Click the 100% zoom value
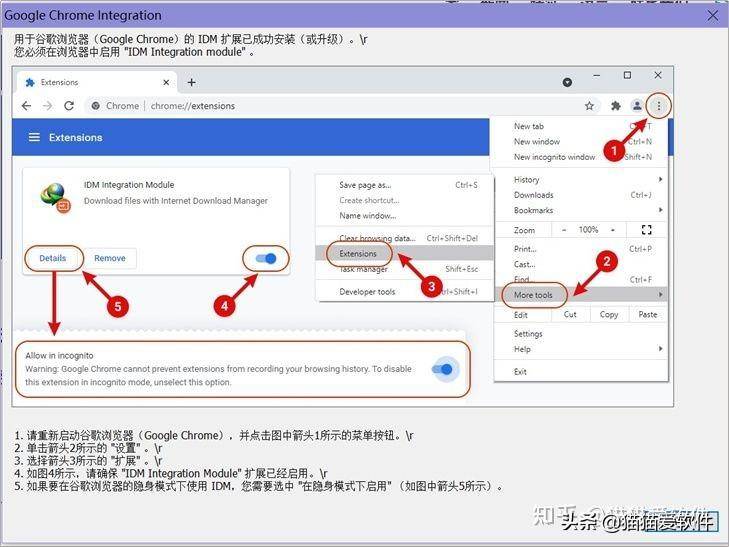This screenshot has width=729, height=547. (x=588, y=230)
